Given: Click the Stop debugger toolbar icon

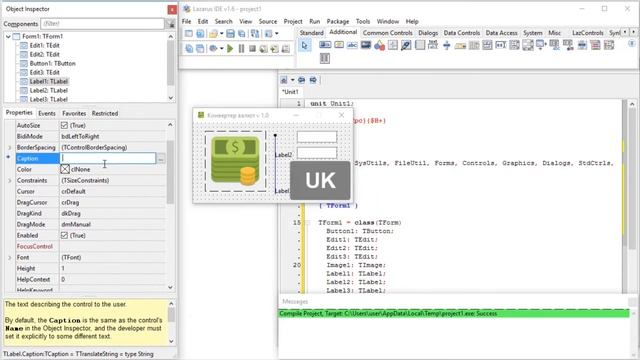Looking at the screenshot, I should point(252,49).
